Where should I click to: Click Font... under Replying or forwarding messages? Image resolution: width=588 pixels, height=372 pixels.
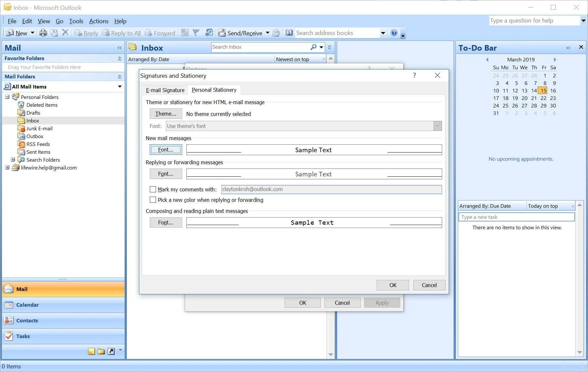[x=166, y=174]
